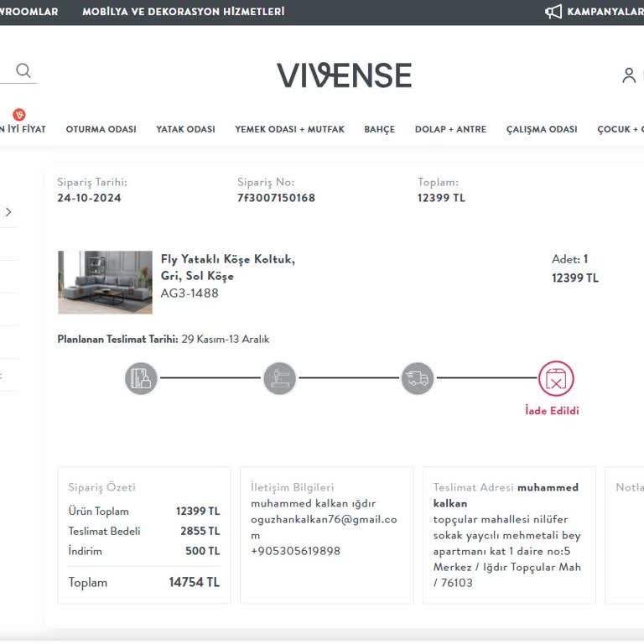Click the summary total 14754 TL
644x644 pixels.
point(195,582)
